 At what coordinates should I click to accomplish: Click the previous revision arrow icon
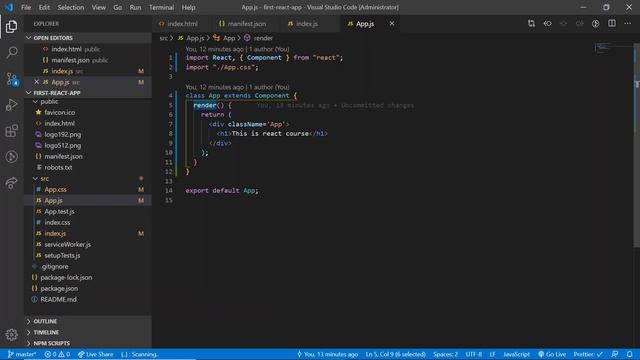547,24
